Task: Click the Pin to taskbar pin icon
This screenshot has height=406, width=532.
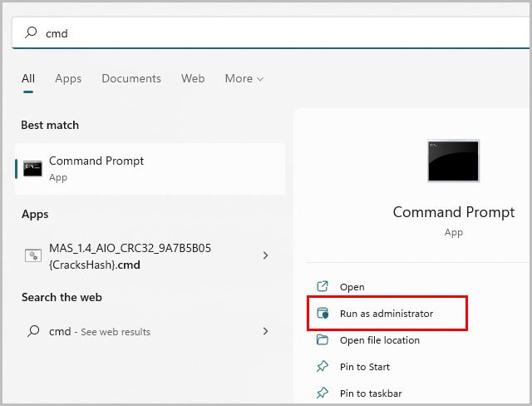Action: click(x=322, y=393)
